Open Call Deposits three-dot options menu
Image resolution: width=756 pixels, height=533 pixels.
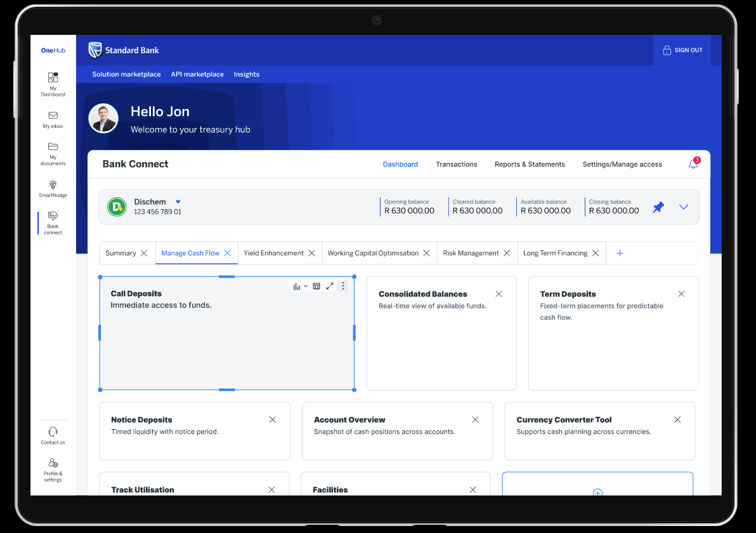343,286
